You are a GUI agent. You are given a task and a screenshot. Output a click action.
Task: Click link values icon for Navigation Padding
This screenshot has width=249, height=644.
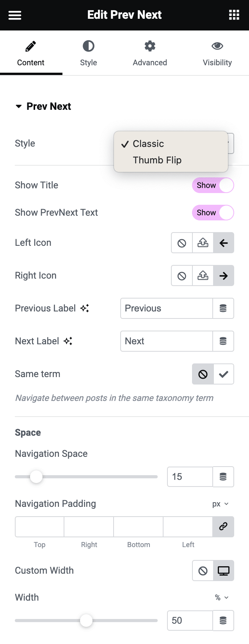tap(223, 526)
